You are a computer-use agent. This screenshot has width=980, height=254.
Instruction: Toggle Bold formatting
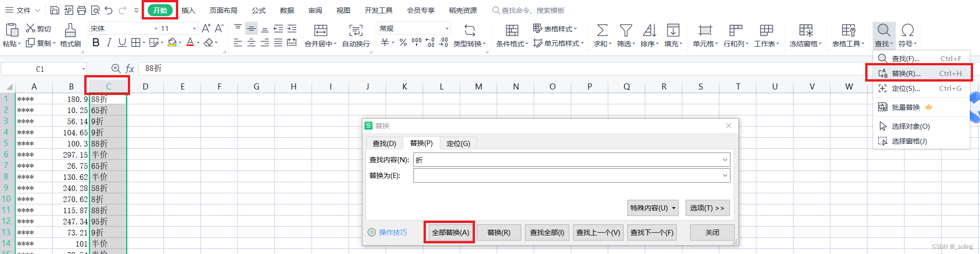tap(96, 43)
